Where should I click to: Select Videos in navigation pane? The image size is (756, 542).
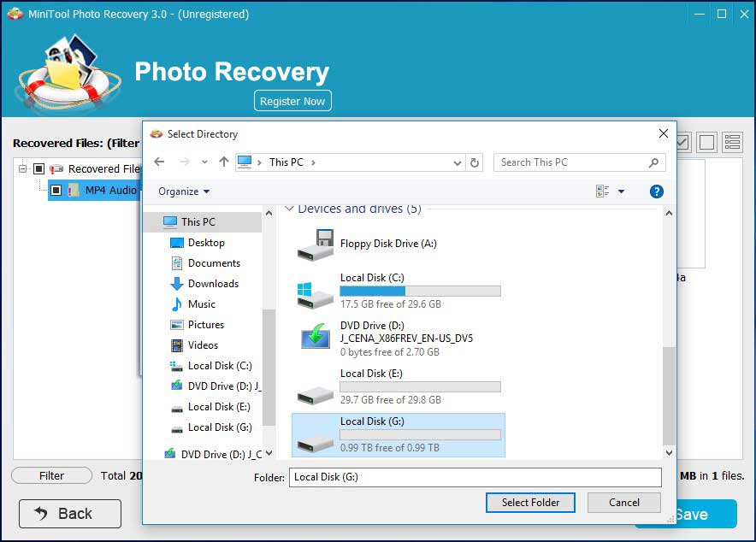(203, 345)
